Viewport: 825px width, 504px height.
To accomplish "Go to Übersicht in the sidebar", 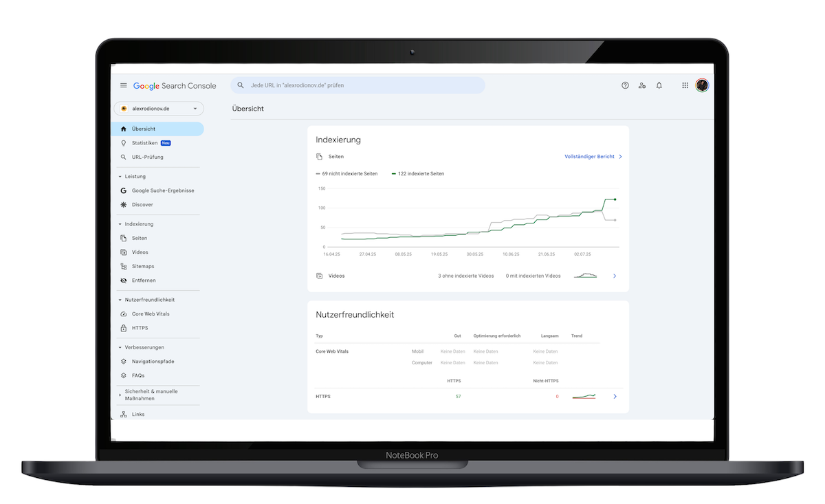I will point(158,129).
